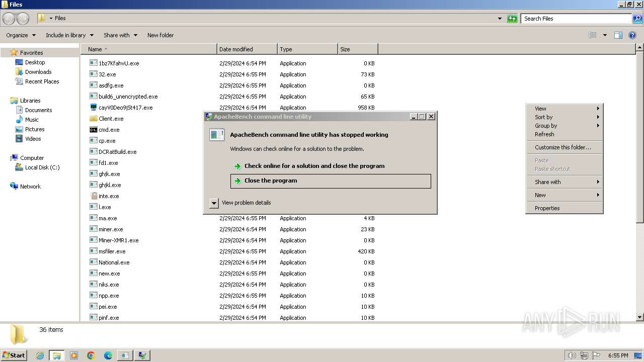Expand the View problem details arrow

(214, 203)
